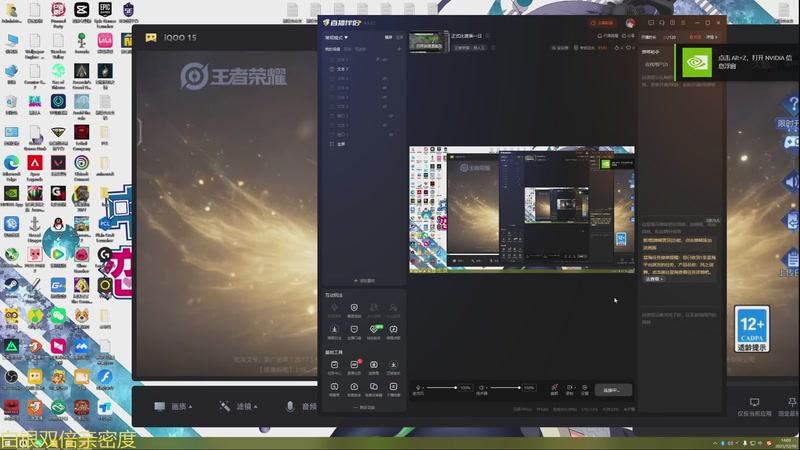The image size is (800, 450).
Task: Open the message icon in the title bar
Action: (x=651, y=22)
